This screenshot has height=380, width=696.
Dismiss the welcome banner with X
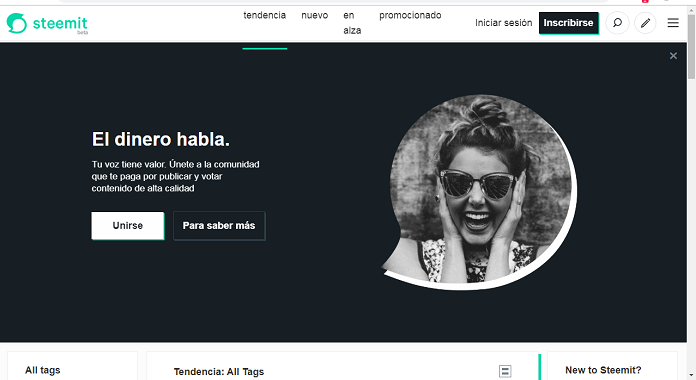pyautogui.click(x=673, y=56)
